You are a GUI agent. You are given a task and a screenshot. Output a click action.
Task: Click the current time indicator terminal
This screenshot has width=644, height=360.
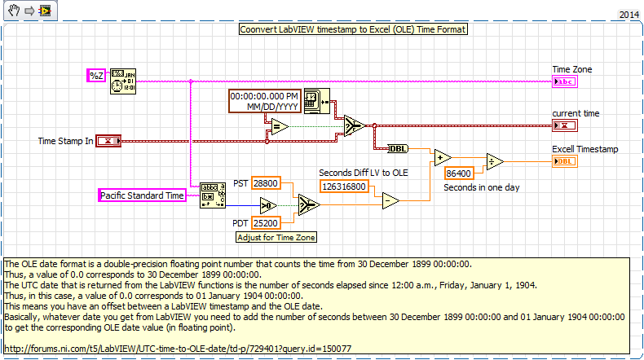point(565,125)
